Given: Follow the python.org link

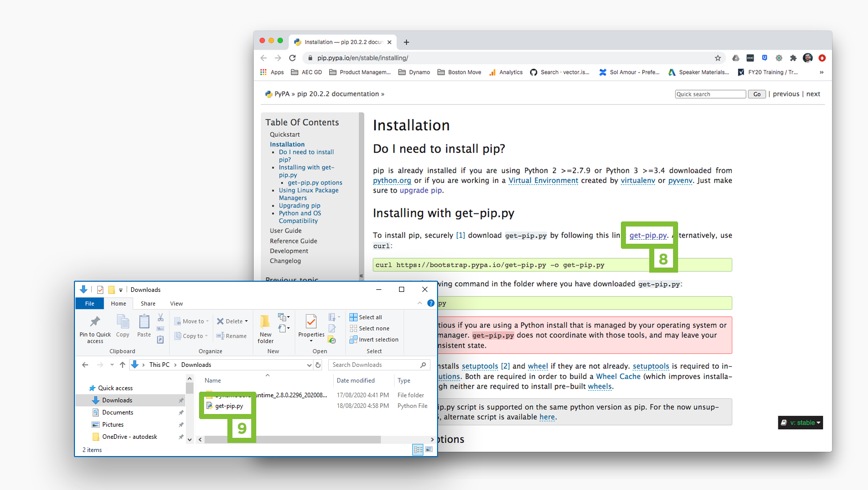Looking at the screenshot, I should (x=392, y=180).
